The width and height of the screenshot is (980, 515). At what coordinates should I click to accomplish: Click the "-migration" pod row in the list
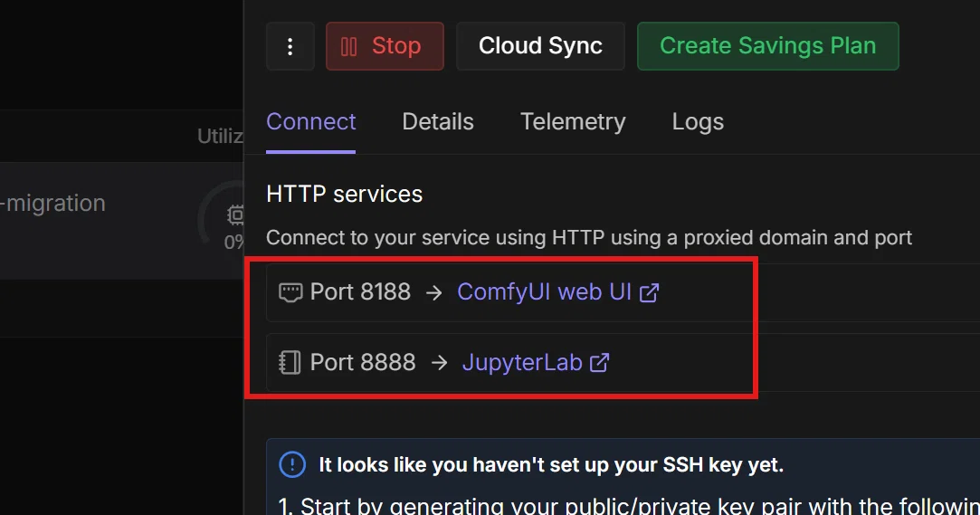point(121,221)
